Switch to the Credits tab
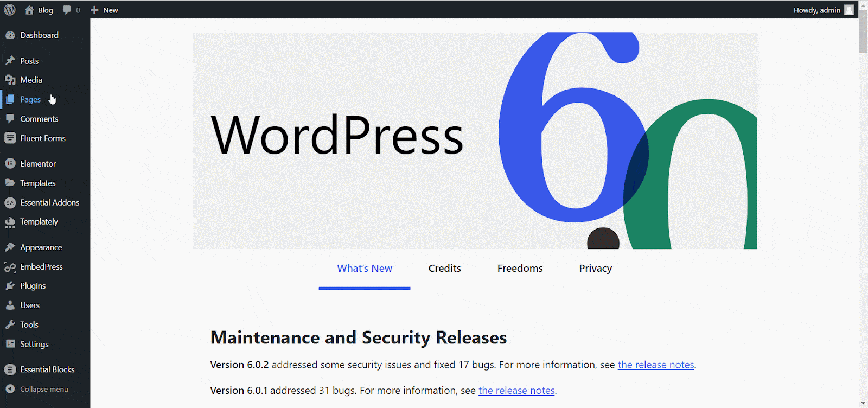This screenshot has height=408, width=868. click(x=444, y=269)
